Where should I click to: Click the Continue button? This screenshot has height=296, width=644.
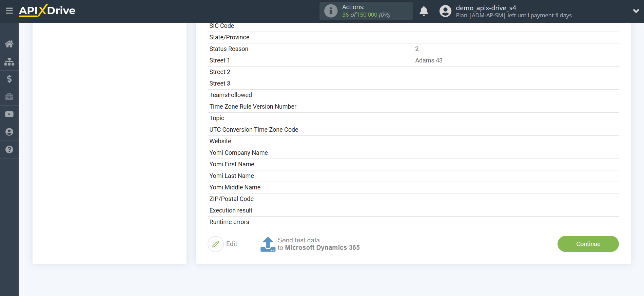coord(588,244)
